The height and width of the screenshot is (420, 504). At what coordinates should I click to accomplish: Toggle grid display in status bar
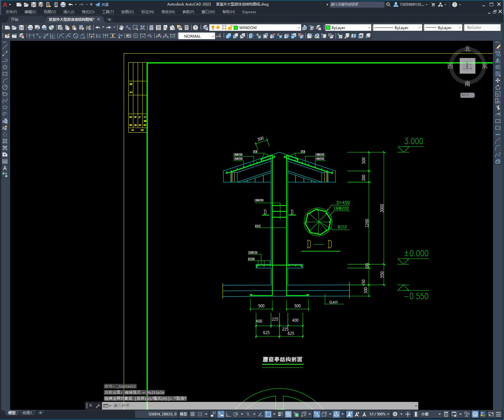pos(192,414)
